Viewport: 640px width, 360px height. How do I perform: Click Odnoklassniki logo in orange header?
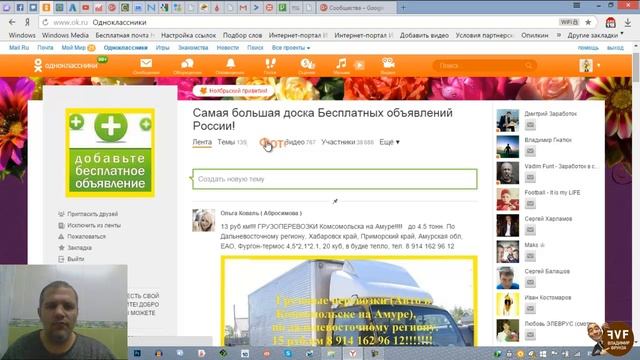tap(66, 65)
